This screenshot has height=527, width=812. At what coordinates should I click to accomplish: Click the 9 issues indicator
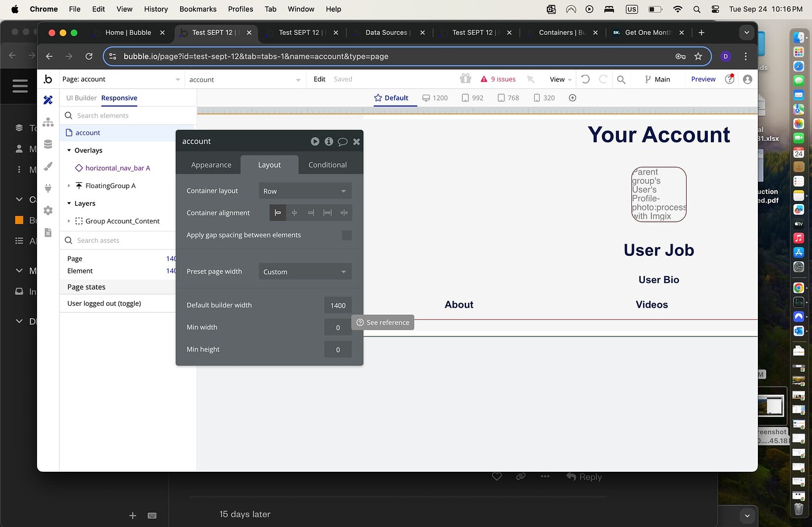(x=498, y=79)
